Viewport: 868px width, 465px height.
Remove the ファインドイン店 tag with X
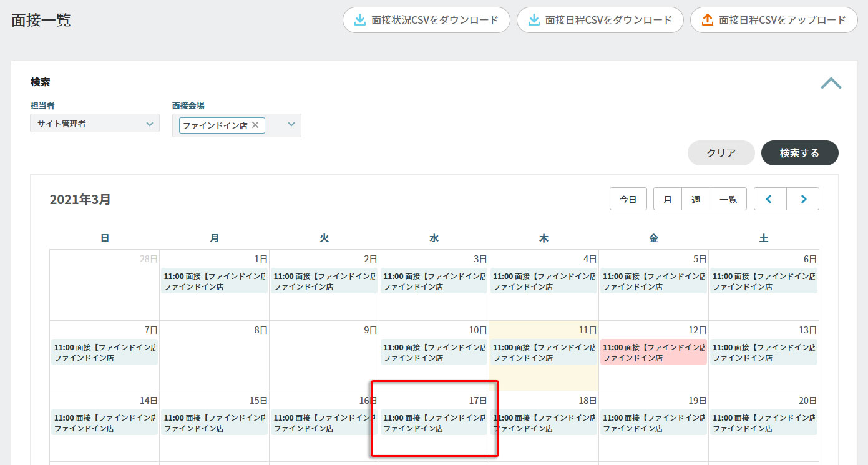(x=255, y=125)
